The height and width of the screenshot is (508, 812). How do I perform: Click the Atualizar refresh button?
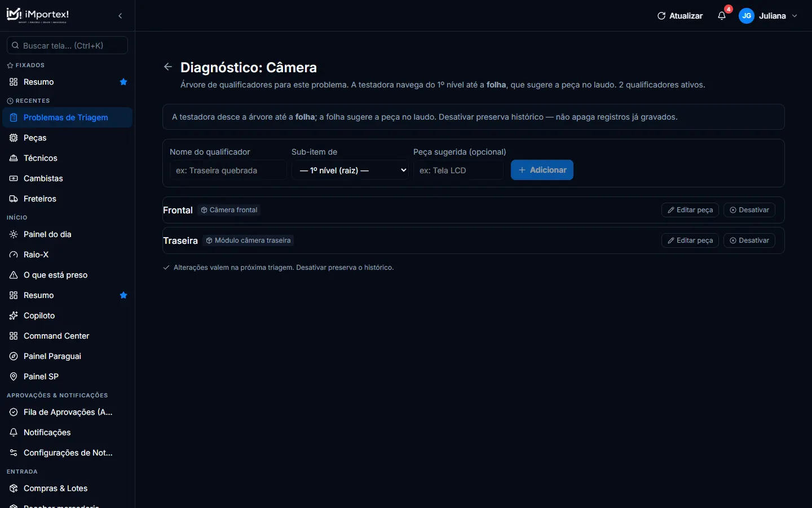680,16
